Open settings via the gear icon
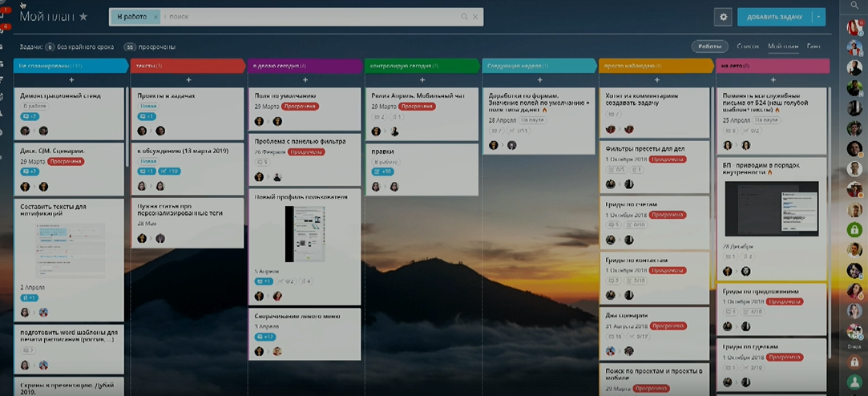Screen dimensions: 868x396 pos(723,17)
